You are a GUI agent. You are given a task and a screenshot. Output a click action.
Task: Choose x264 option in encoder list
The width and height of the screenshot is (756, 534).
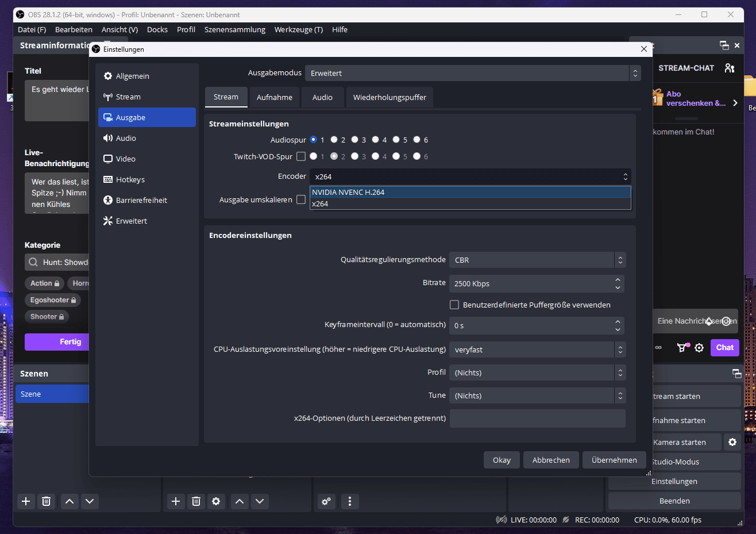[470, 203]
